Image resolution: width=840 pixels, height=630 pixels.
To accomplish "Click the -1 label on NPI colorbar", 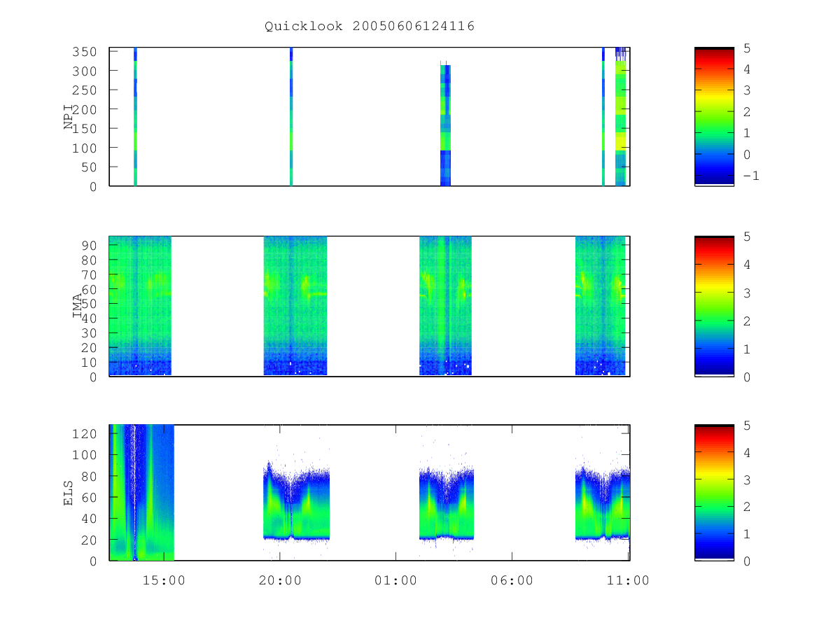I will coord(750,176).
